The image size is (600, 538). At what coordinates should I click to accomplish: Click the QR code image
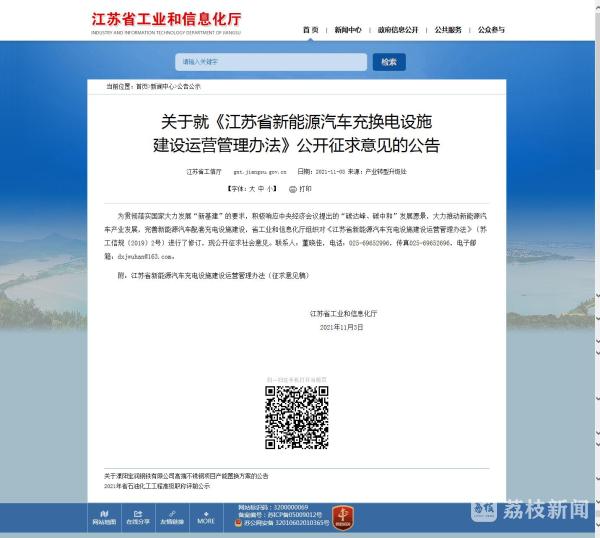point(297,416)
